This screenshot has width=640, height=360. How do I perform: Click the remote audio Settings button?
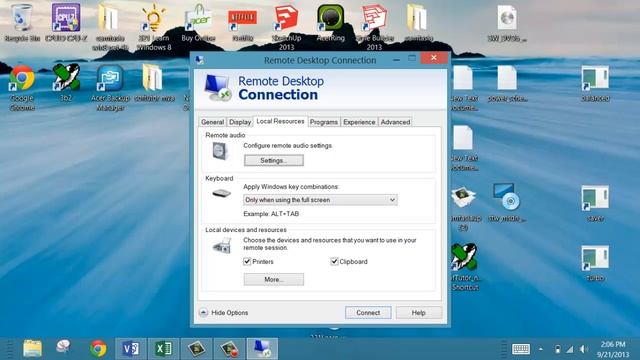tap(273, 160)
